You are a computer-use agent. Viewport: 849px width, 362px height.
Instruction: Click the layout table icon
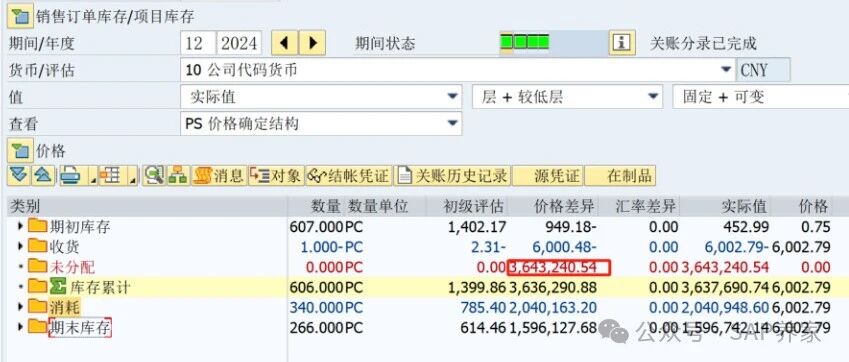(x=111, y=175)
